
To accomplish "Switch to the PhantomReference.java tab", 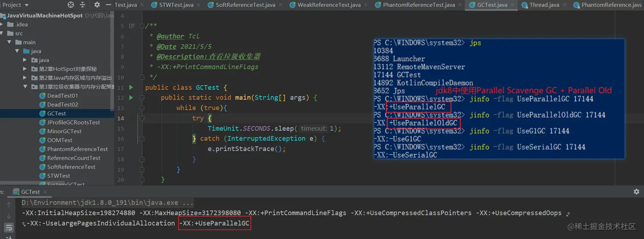I will click(x=608, y=5).
